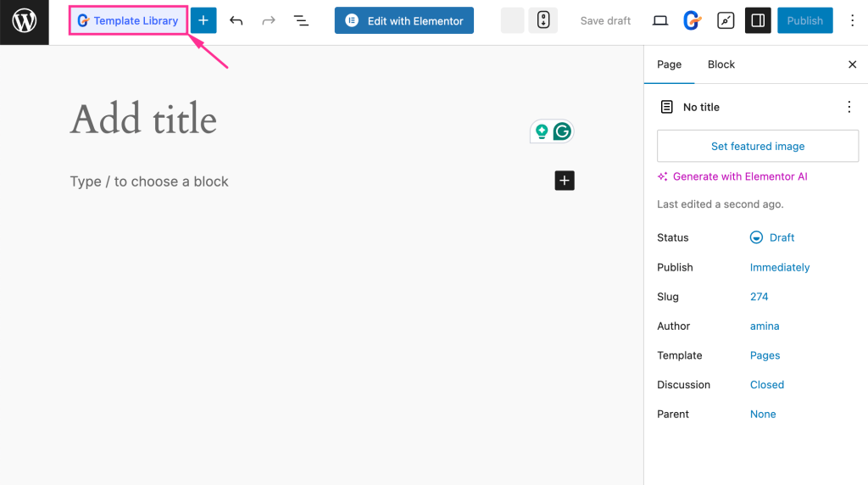This screenshot has width=868, height=485.
Task: Click the Save draft link
Action: point(605,20)
